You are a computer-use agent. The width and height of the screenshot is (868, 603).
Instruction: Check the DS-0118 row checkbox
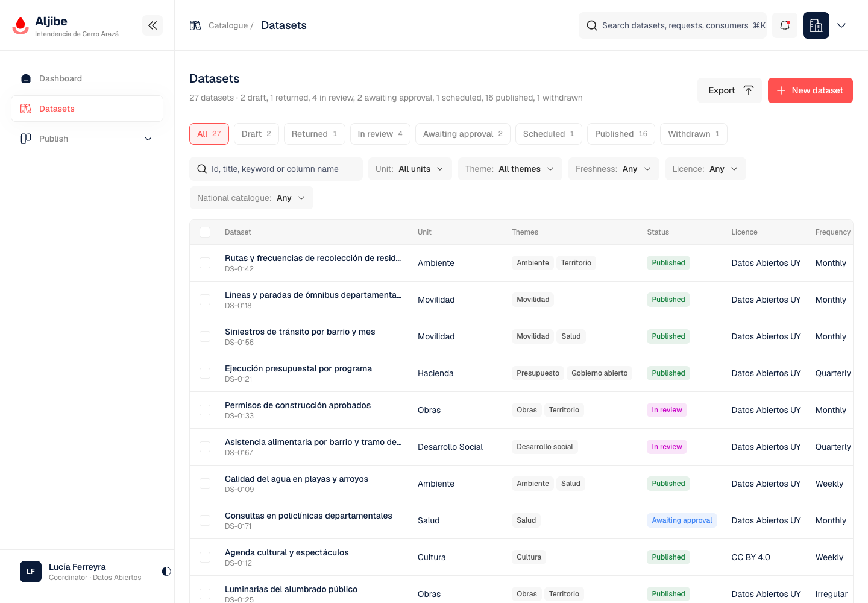205,300
